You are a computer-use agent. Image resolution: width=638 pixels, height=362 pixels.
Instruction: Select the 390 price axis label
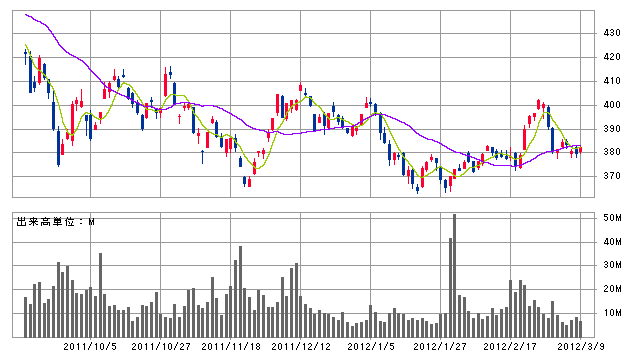(x=612, y=129)
